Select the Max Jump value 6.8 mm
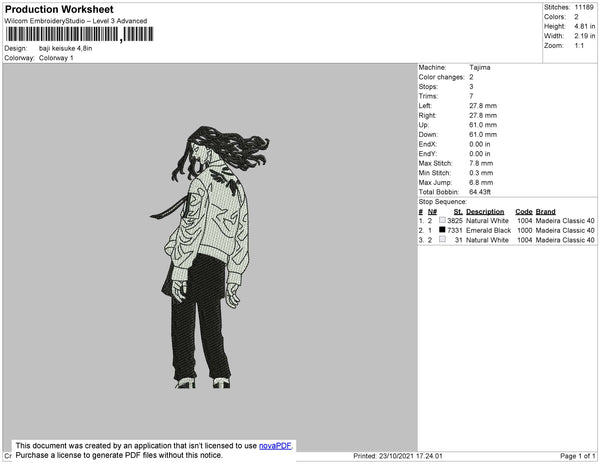 [481, 182]
